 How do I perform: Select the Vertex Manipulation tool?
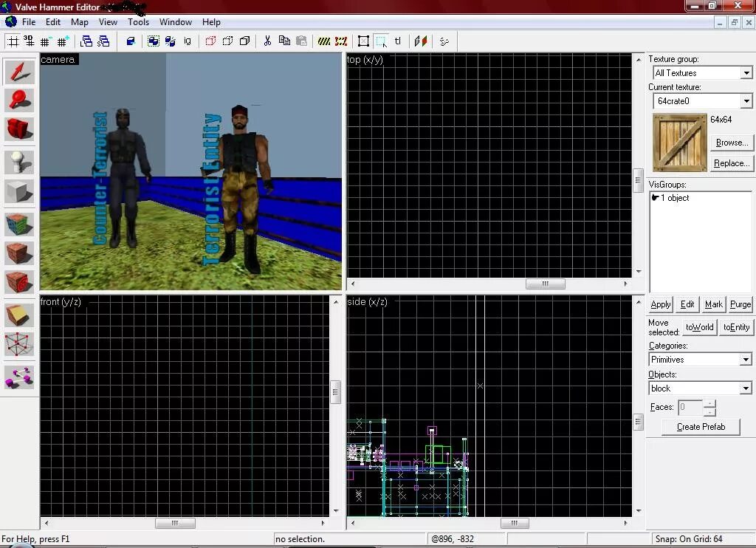pyautogui.click(x=19, y=344)
